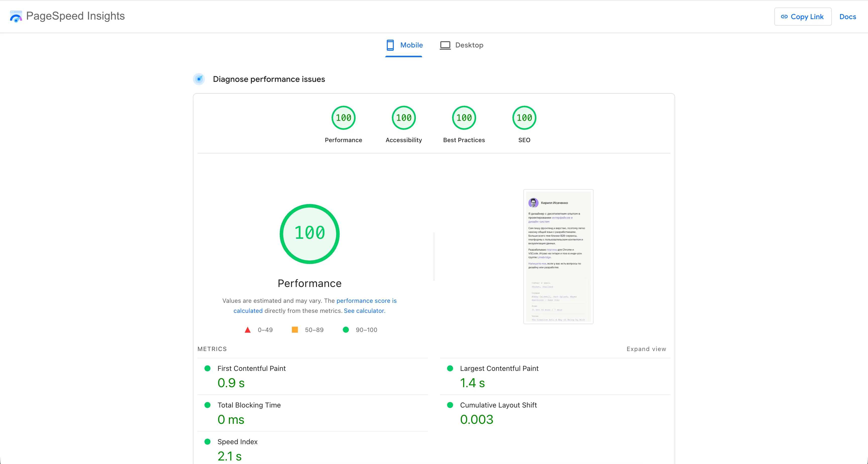Image resolution: width=868 pixels, height=464 pixels.
Task: Open the Docs link
Action: point(847,17)
